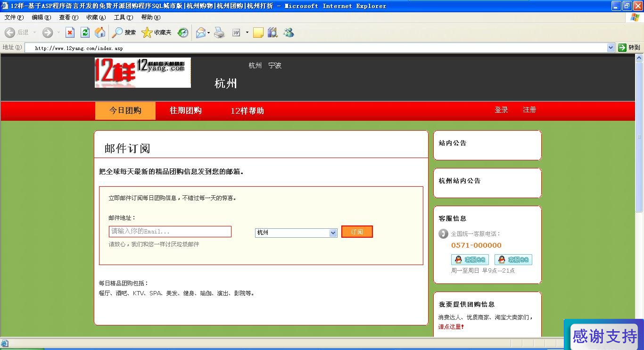Click the 0571-000000 phone number
The height and width of the screenshot is (350, 644).
pos(476,245)
